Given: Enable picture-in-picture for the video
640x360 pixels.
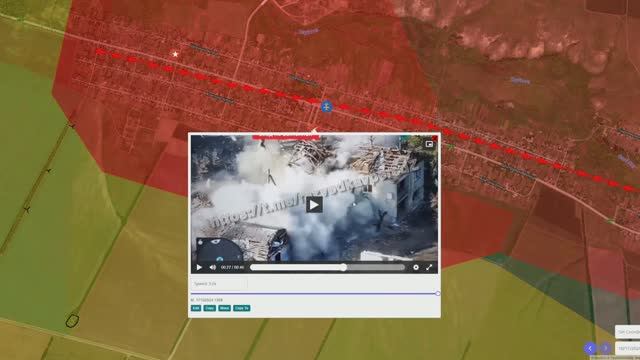Looking at the screenshot, I should coord(429,144).
